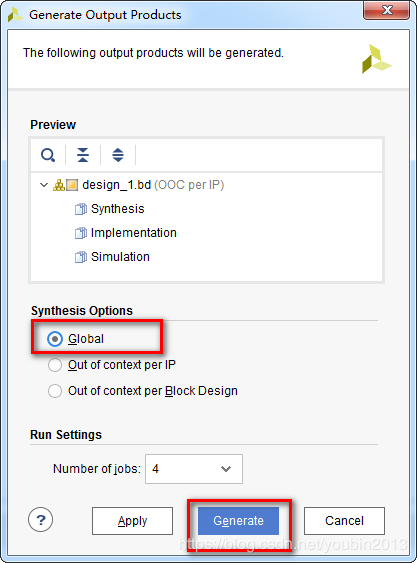Select design_1.bd block design entry
Screen dimensions: 417x563
(x=153, y=185)
